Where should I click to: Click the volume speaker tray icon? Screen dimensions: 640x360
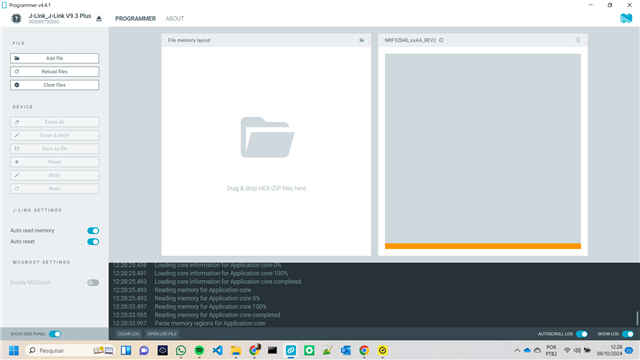coord(577,350)
